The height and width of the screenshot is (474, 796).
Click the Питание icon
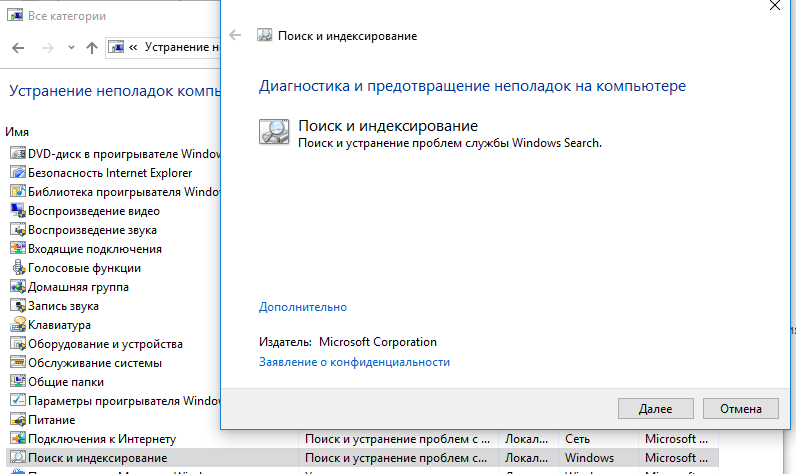coord(18,420)
